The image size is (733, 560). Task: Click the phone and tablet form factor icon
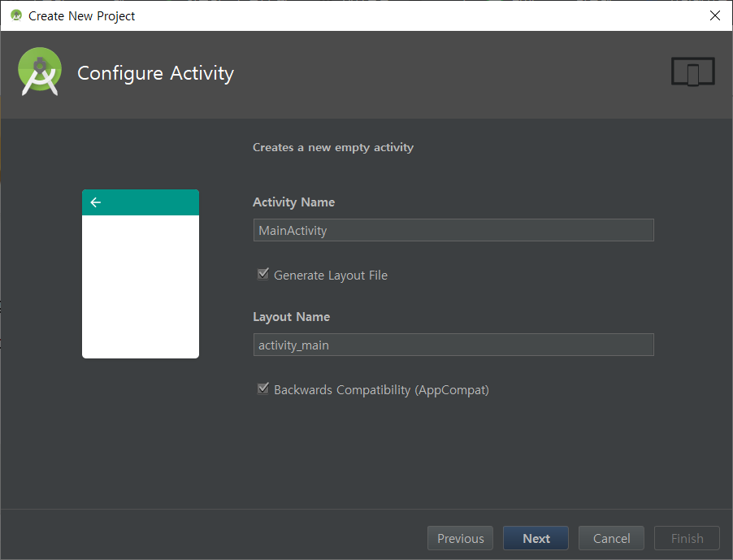[693, 72]
